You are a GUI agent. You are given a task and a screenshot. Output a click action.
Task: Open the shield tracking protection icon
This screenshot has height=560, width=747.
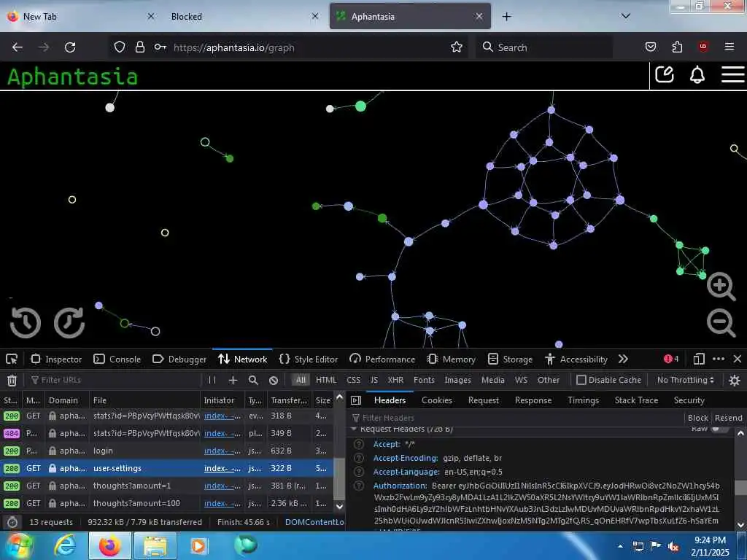pyautogui.click(x=120, y=47)
